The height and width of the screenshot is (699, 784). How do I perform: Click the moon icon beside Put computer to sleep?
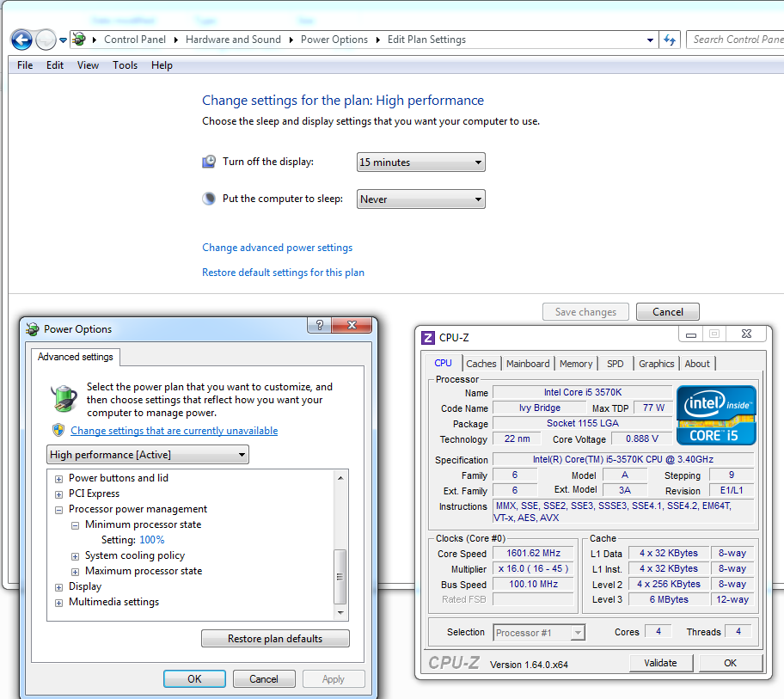[x=209, y=199]
